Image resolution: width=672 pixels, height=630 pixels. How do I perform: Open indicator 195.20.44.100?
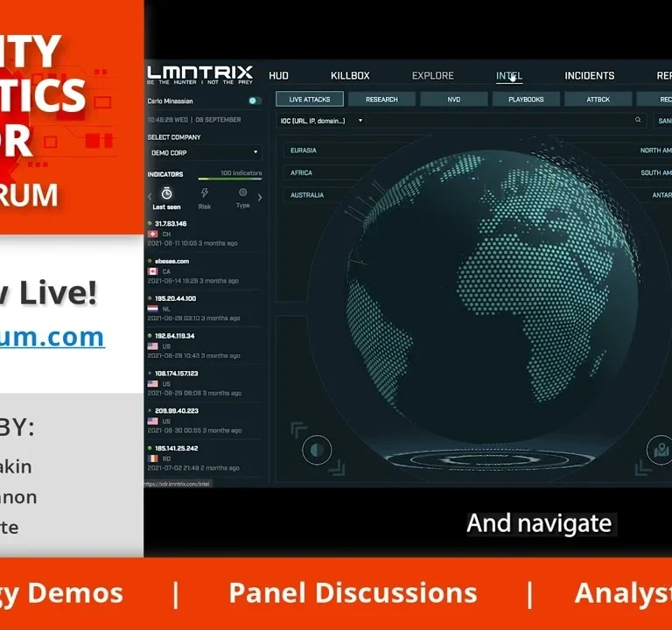[x=175, y=298]
